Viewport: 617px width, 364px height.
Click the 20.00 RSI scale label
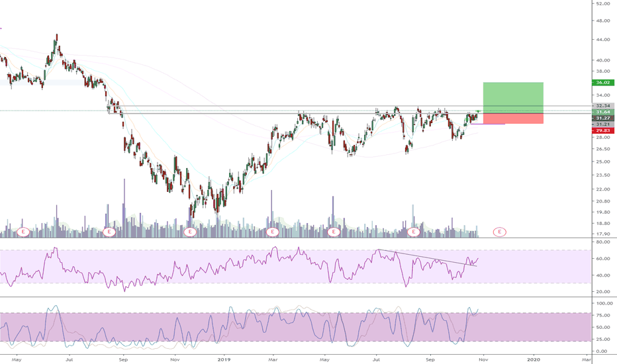point(603,292)
